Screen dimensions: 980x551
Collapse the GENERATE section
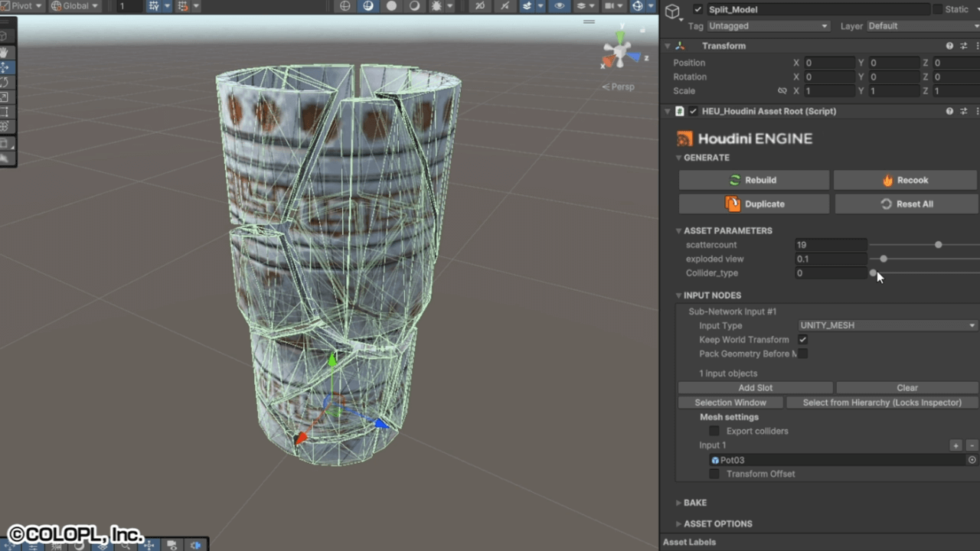tap(678, 158)
